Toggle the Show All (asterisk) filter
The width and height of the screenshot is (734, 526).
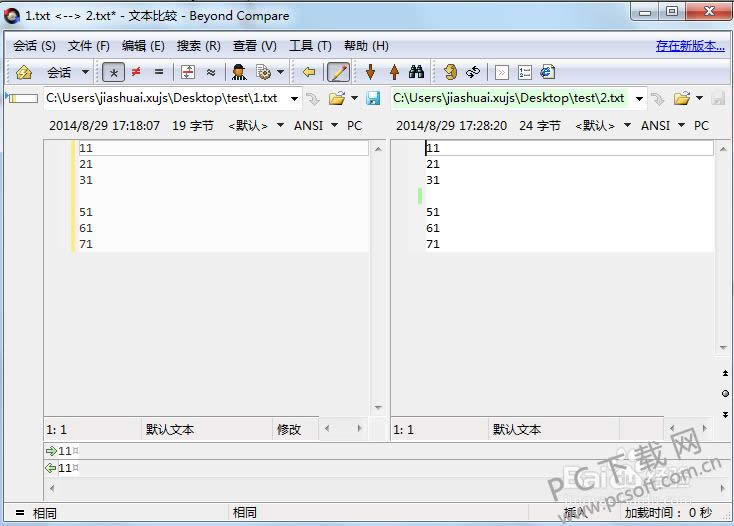tap(113, 72)
